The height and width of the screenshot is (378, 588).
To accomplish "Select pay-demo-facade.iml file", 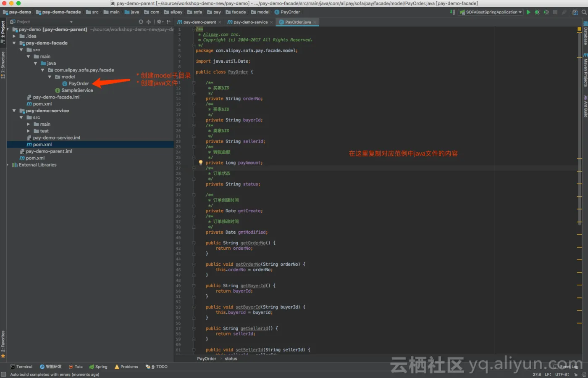I will [x=53, y=97].
